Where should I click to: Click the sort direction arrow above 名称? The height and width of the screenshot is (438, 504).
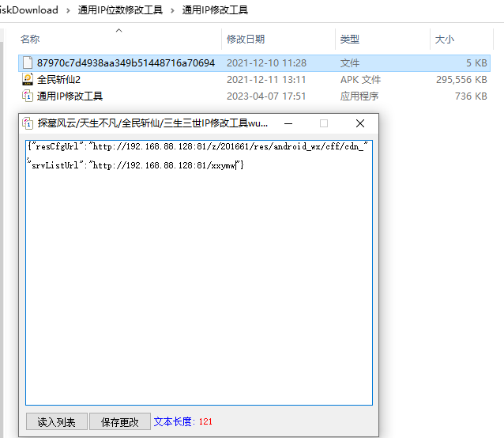click(119, 31)
